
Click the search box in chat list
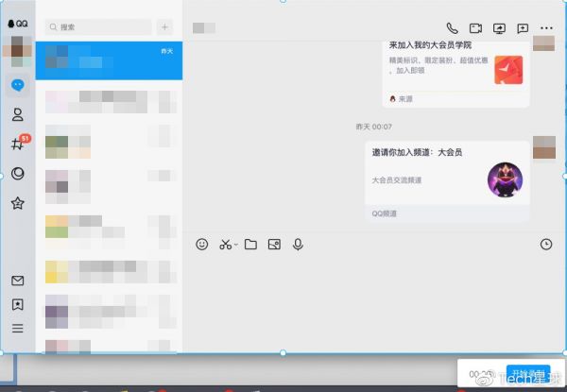pos(98,27)
